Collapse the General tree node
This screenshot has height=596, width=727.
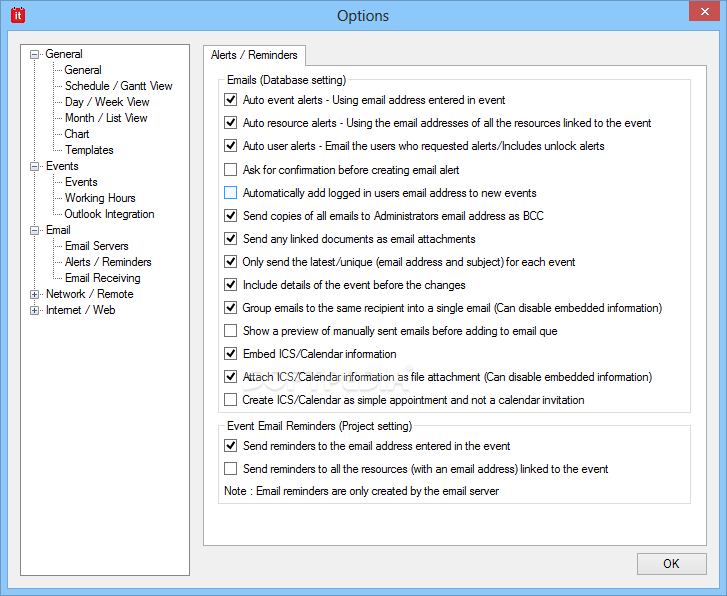click(34, 55)
